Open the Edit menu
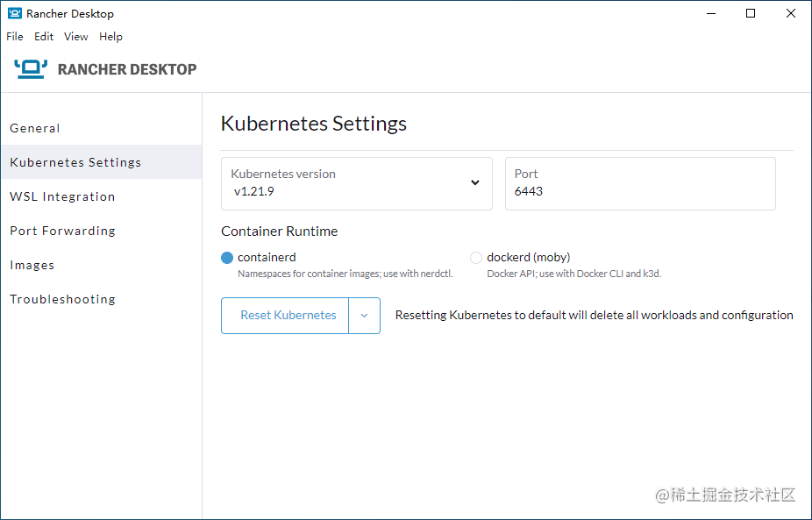 point(44,36)
